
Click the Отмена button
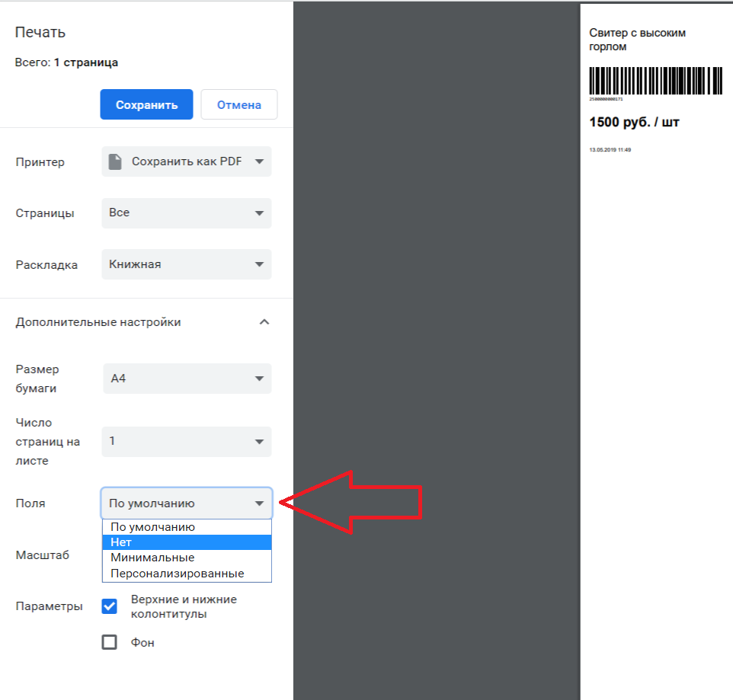click(x=238, y=105)
